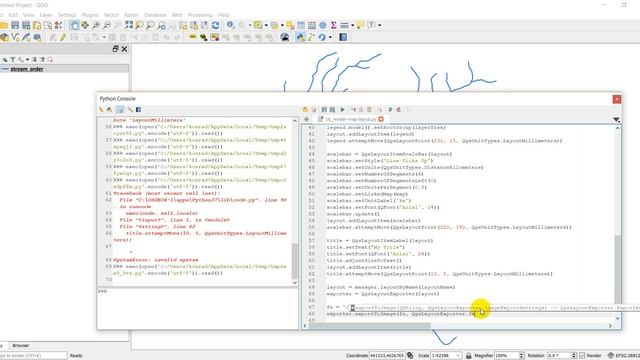This screenshot has height=360, width=640.
Task: Close the 16_render-map-layout.py tab
Action: pos(381,119)
